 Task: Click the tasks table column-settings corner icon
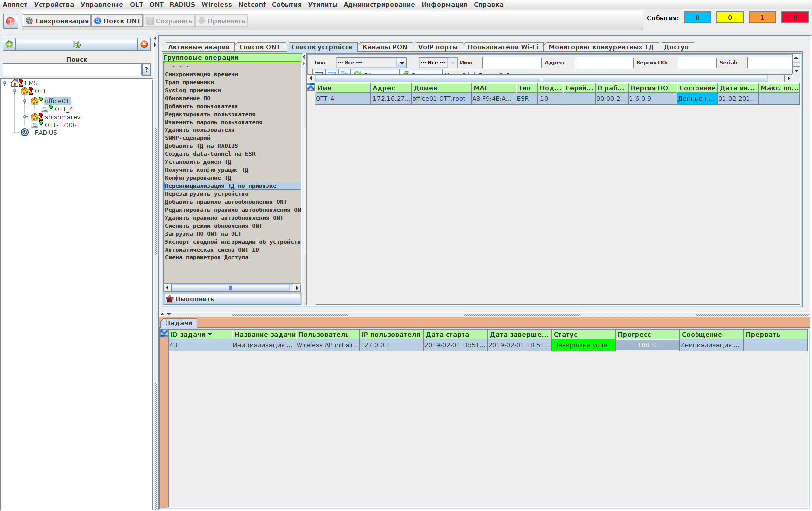(164, 334)
